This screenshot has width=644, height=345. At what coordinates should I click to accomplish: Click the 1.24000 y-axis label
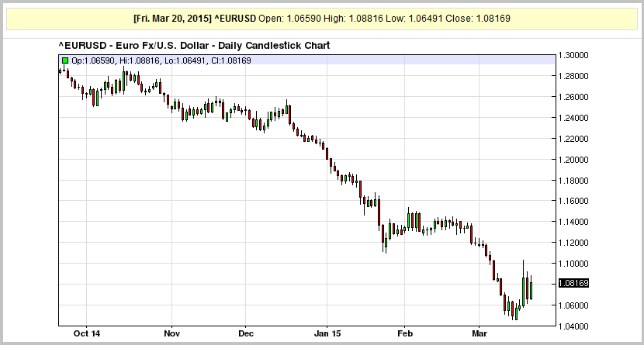pos(573,118)
